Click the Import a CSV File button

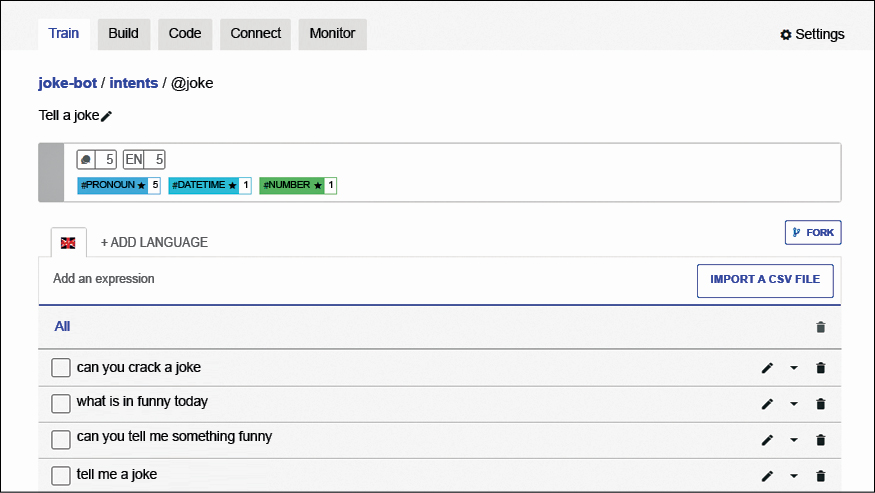click(765, 281)
